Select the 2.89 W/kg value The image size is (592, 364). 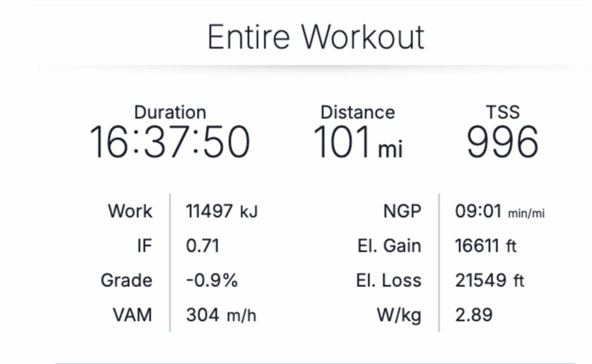474,315
